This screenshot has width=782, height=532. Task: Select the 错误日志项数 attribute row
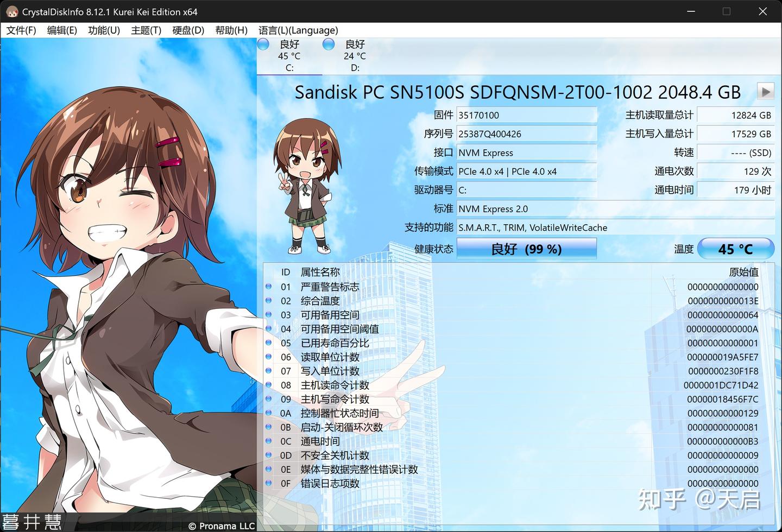(513, 484)
